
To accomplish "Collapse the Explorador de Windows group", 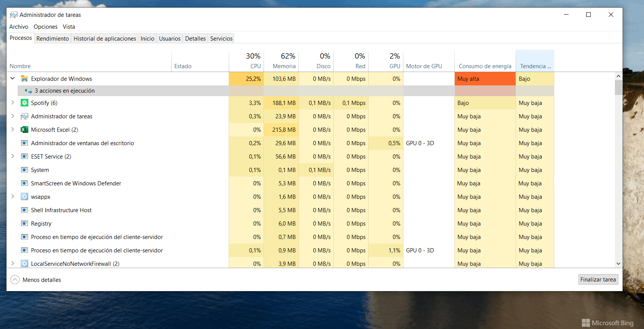I will [x=13, y=78].
